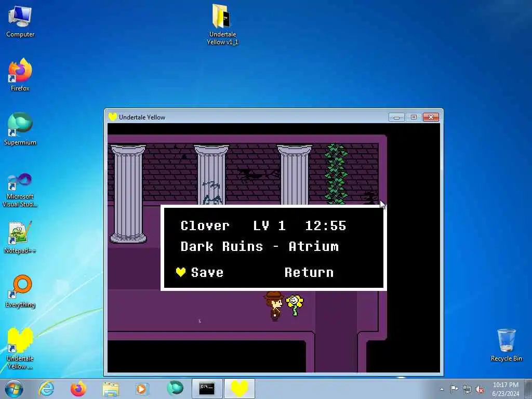Minimize the Undertale Yellow window
532x399 pixels.
point(396,117)
